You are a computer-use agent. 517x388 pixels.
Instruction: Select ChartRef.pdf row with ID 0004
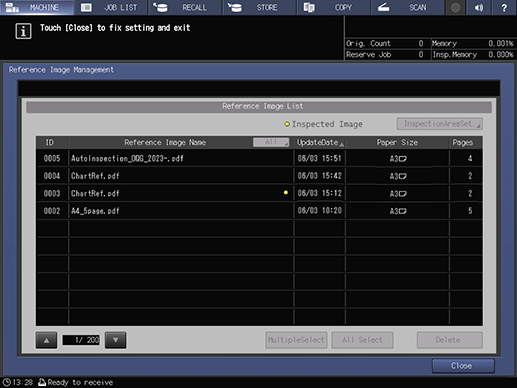[x=259, y=176]
